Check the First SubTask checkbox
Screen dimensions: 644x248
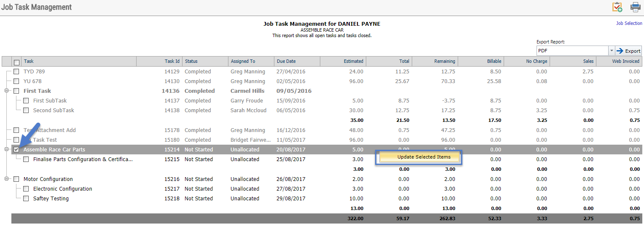26,101
